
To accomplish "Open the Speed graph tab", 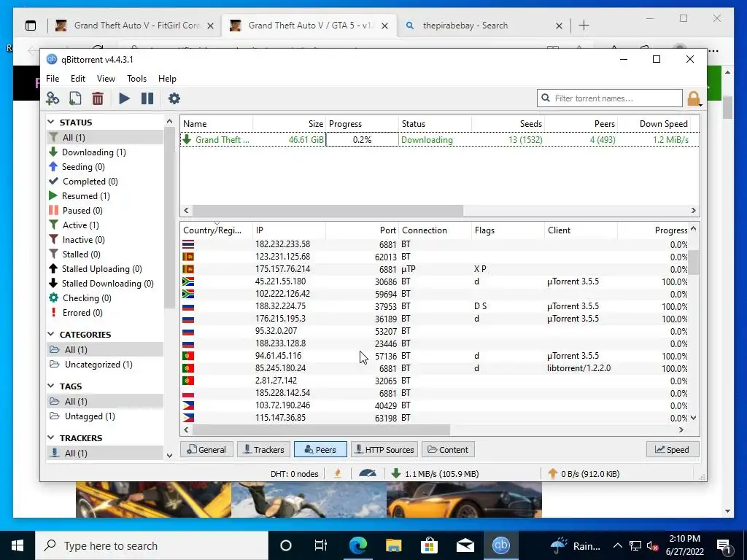I will (672, 449).
